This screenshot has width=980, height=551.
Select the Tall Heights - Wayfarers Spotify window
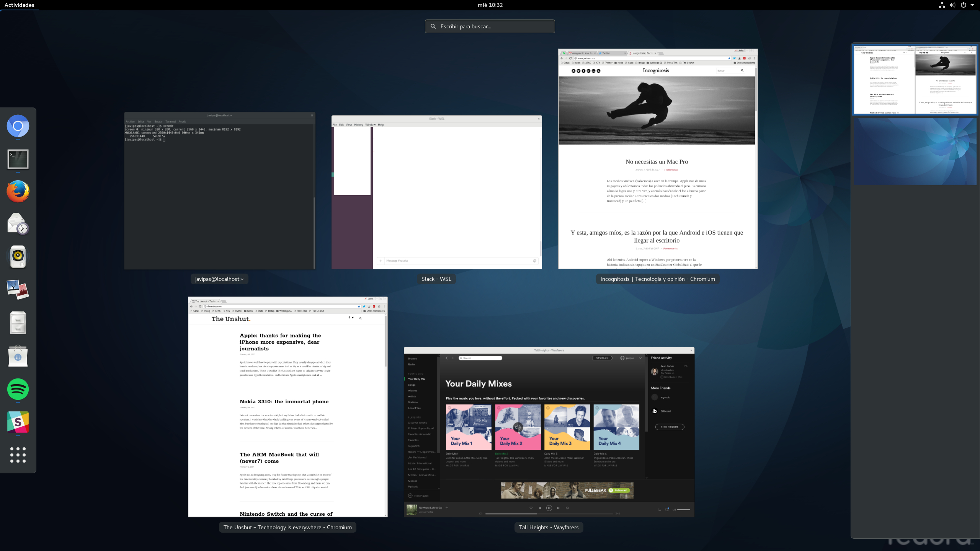(549, 432)
